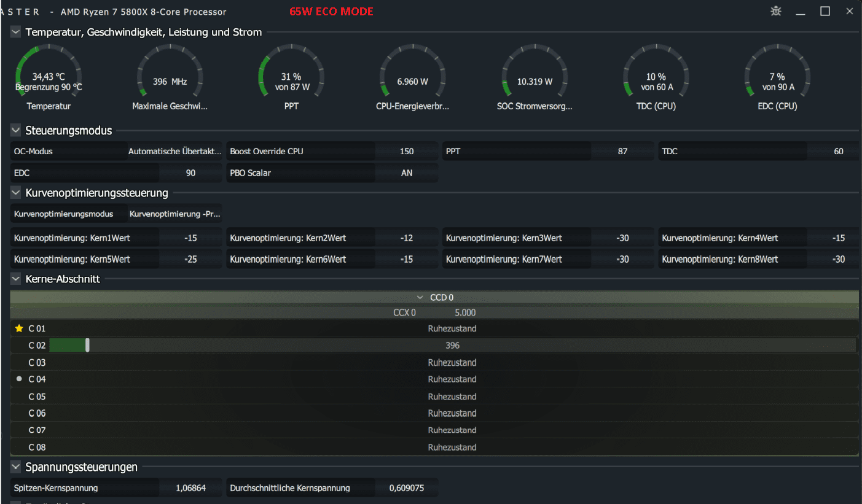Click the C 02 frequency bar handle
This screenshot has width=862, height=504.
tap(88, 345)
